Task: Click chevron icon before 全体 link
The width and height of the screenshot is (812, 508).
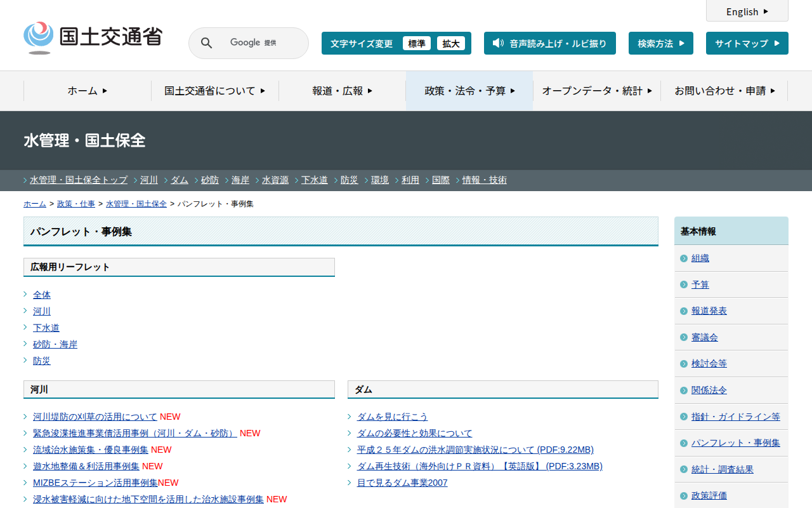Action: pos(25,295)
